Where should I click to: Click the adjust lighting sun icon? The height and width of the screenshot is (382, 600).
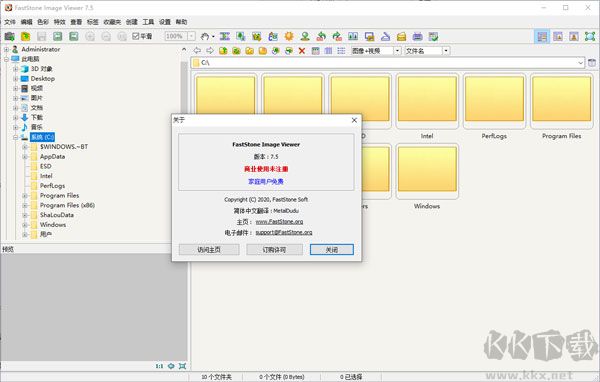pyautogui.click(x=289, y=37)
